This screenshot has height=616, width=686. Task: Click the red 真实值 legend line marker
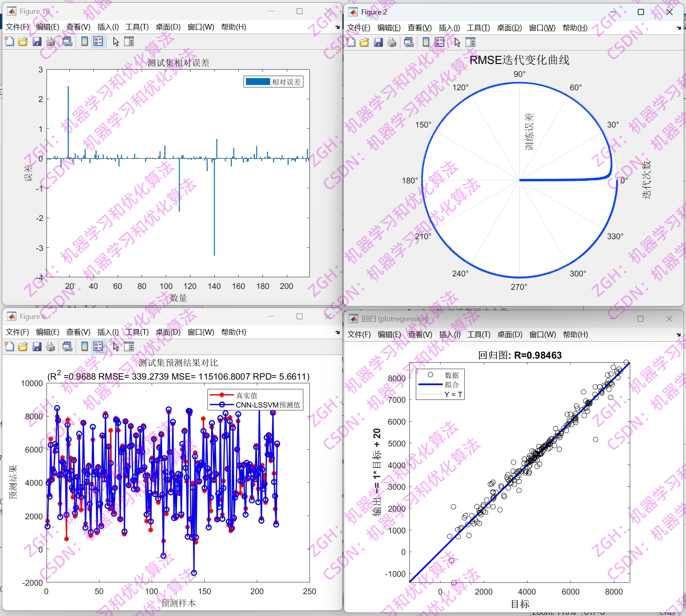point(222,395)
